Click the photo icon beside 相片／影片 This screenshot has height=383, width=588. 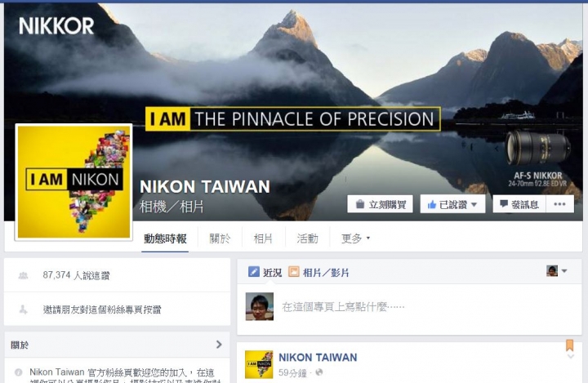(294, 272)
